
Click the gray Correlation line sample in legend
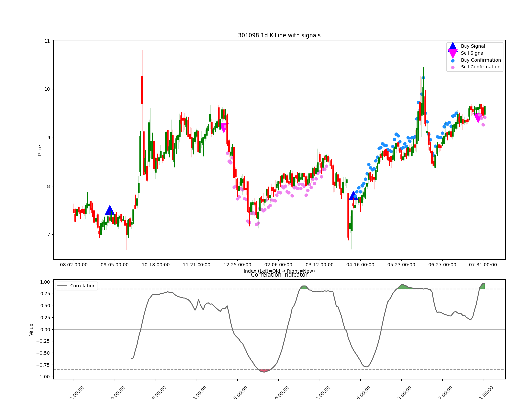click(62, 286)
